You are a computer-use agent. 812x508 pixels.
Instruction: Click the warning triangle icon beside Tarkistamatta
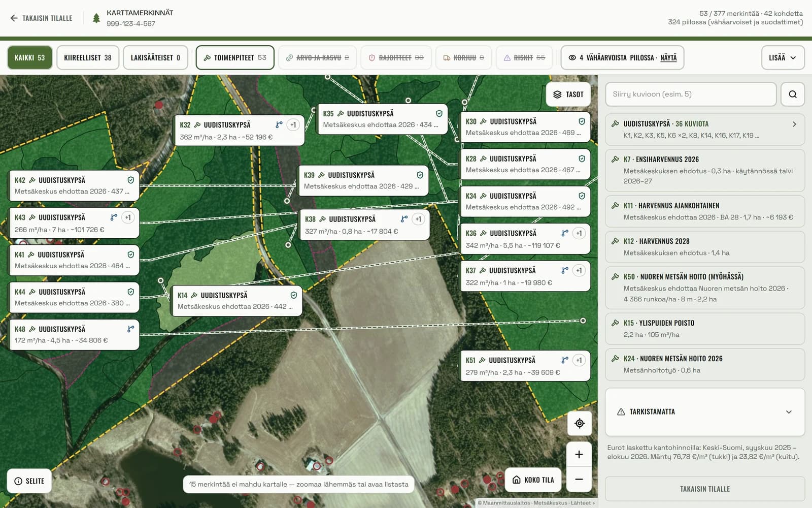621,412
